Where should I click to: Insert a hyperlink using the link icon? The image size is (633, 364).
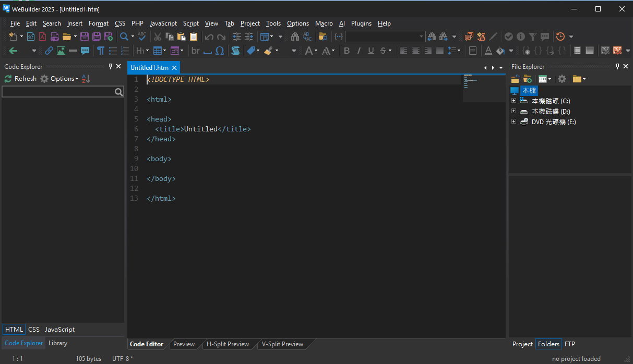click(x=49, y=51)
